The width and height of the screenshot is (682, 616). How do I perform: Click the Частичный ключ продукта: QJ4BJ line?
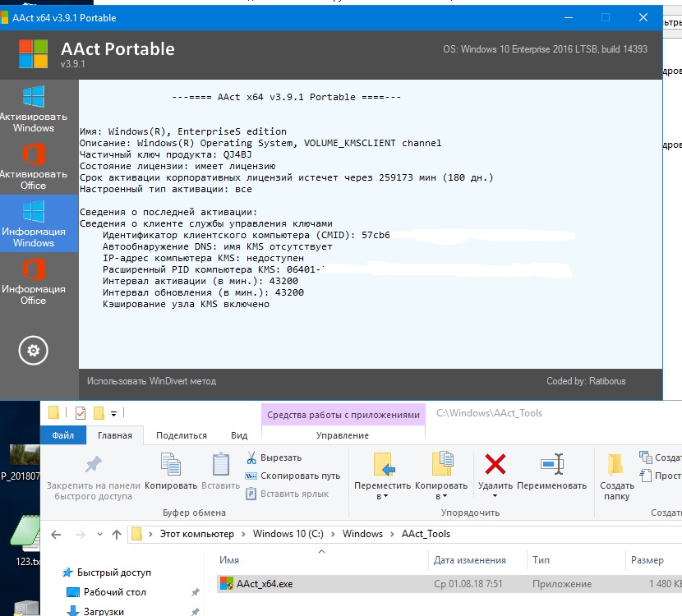pos(165,154)
